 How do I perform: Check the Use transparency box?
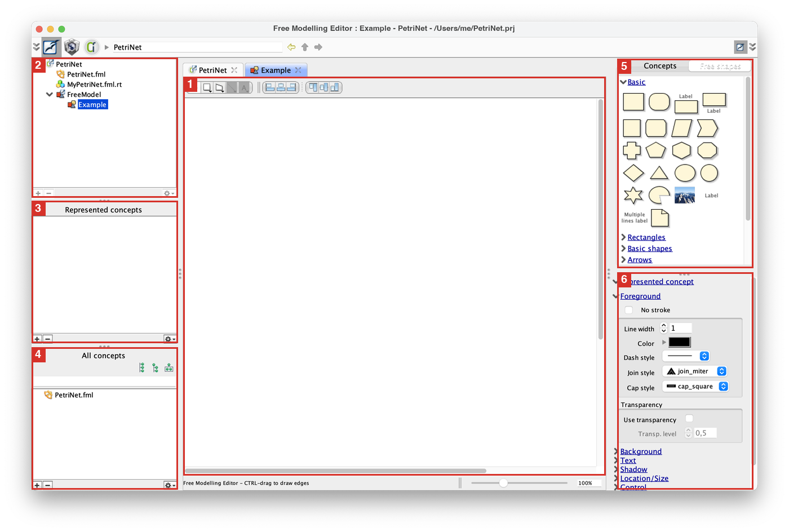(689, 419)
